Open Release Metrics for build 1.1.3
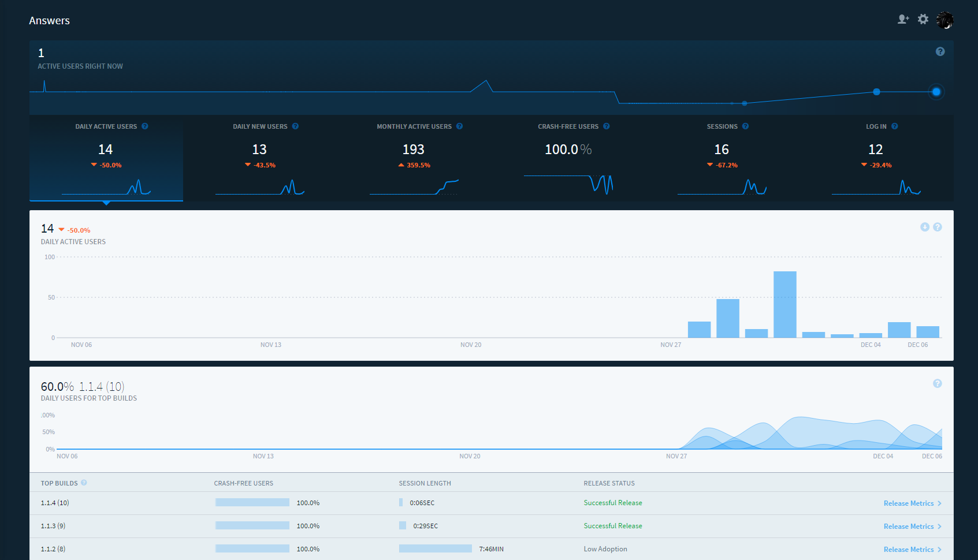The image size is (978, 560). tap(912, 527)
